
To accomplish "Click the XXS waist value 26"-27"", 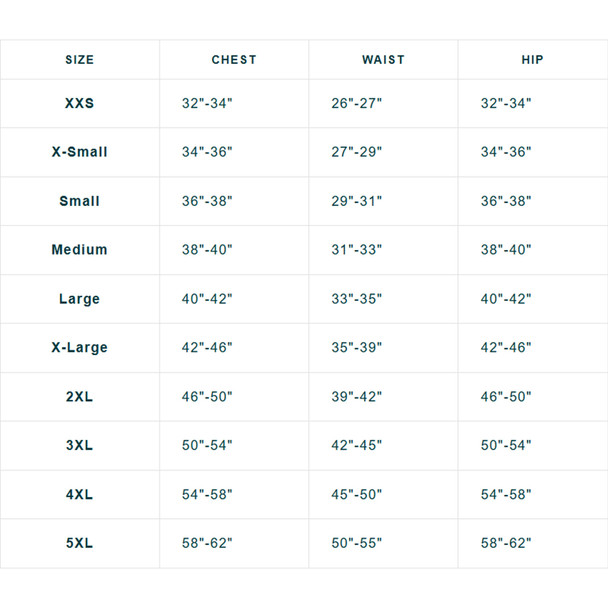I will coord(356,103).
